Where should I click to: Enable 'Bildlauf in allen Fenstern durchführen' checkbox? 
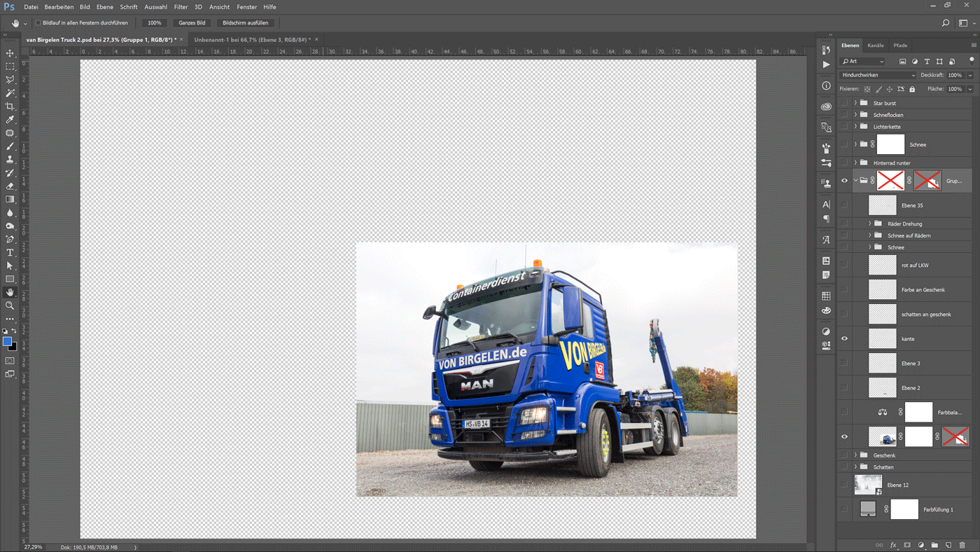(x=38, y=23)
